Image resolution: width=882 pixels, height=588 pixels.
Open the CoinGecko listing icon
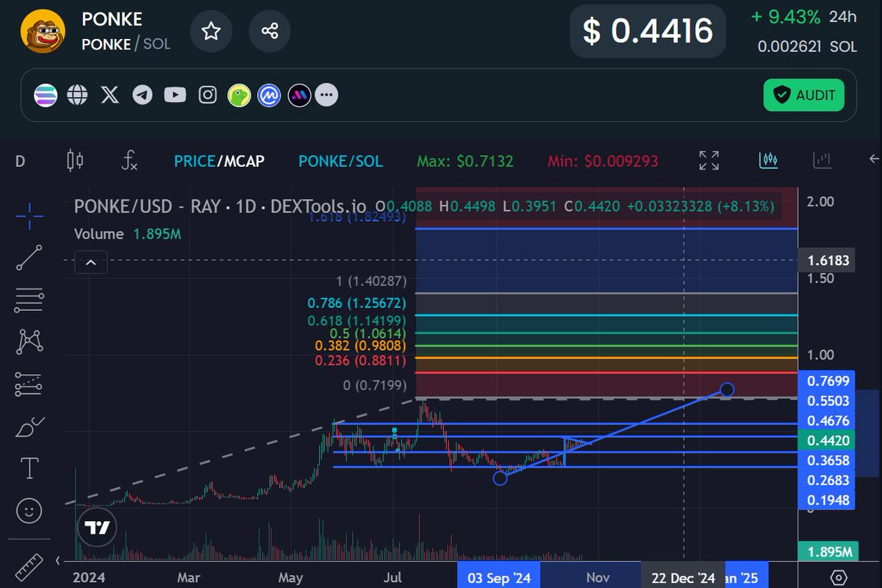click(239, 95)
